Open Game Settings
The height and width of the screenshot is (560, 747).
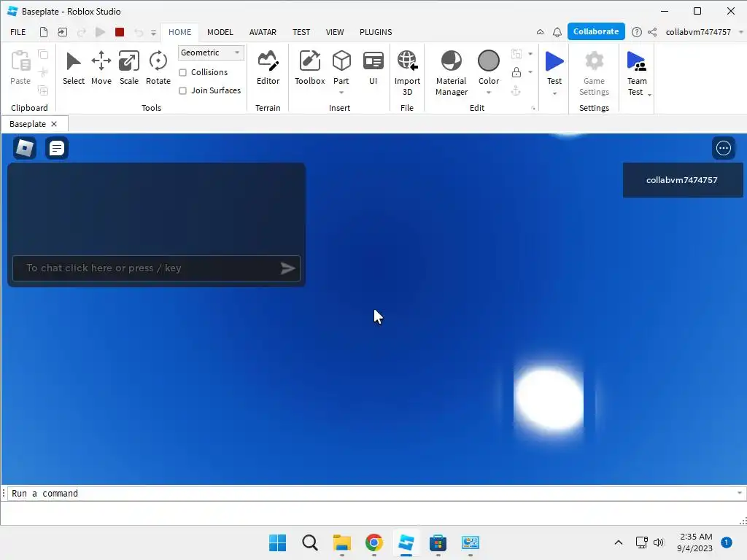[594, 73]
